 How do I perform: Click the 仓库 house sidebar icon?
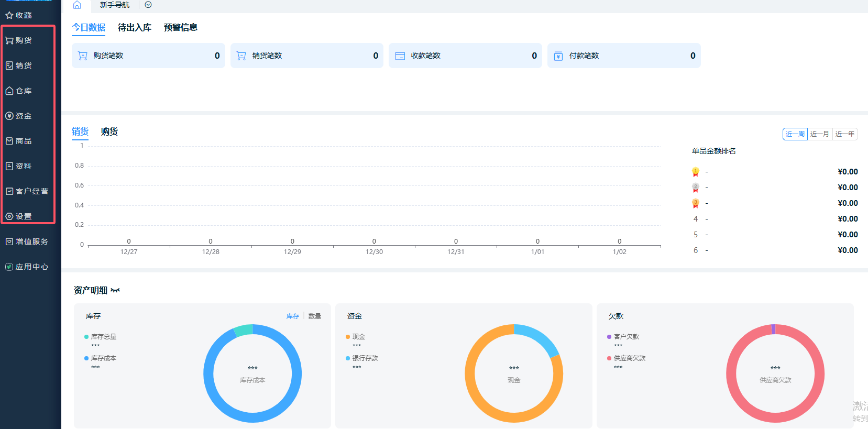9,91
